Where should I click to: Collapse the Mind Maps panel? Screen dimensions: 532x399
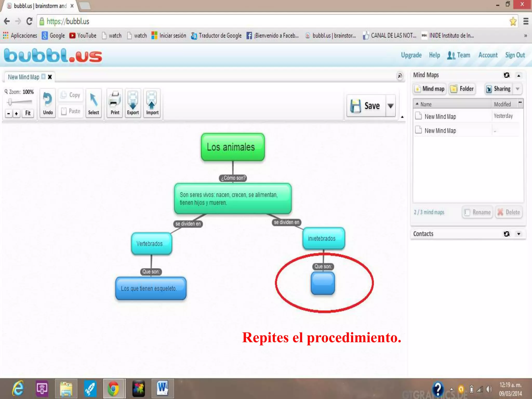(x=519, y=76)
